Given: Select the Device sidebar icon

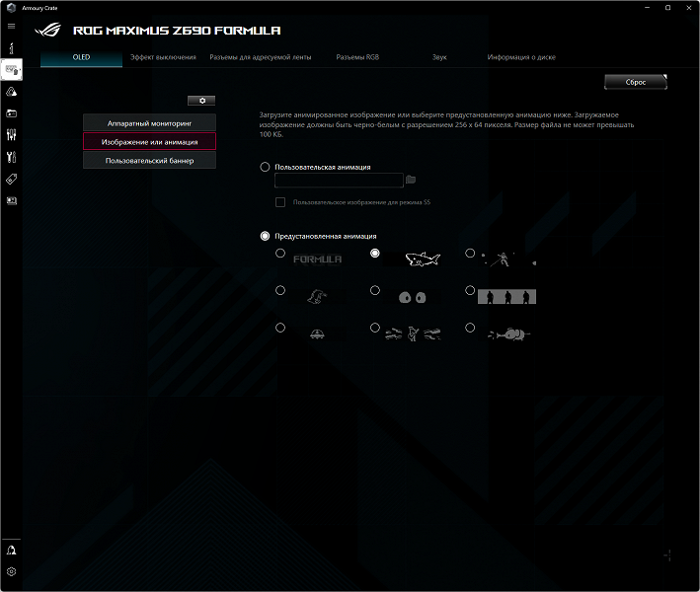Looking at the screenshot, I should point(12,70).
